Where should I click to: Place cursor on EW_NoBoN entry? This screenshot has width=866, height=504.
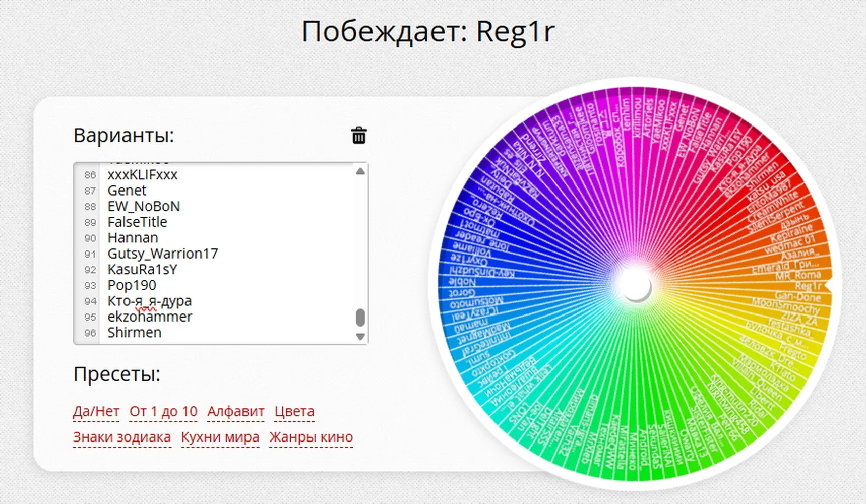point(144,206)
